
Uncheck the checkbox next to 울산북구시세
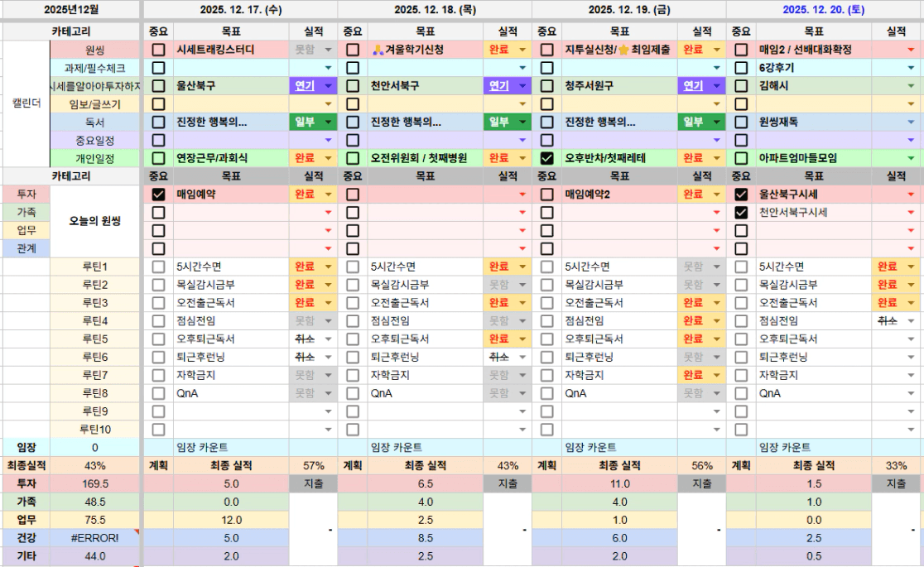(x=741, y=195)
